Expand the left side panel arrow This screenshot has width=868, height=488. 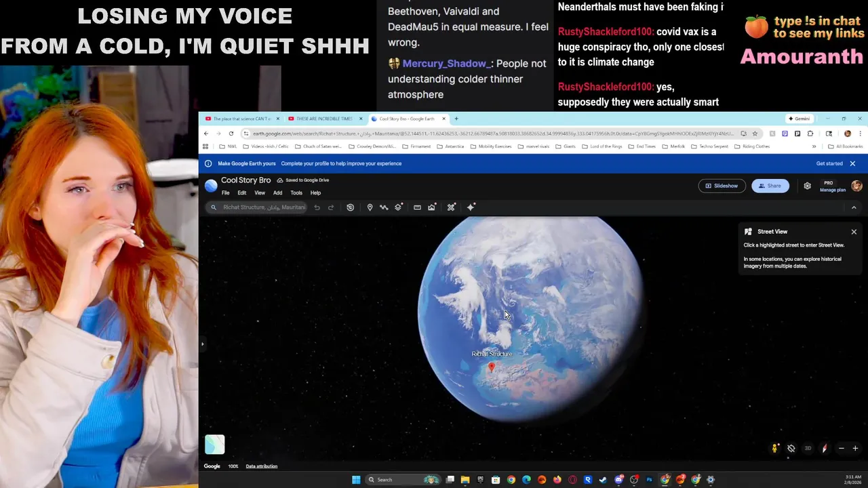(202, 344)
